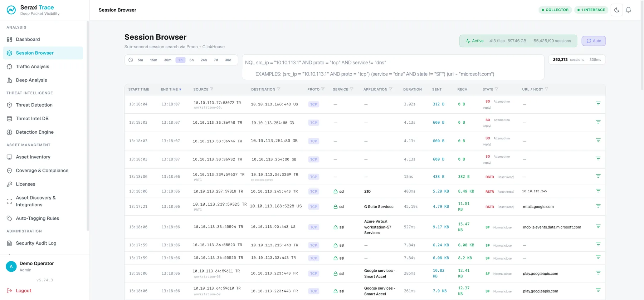Click TCP badge in 10.10.113.77:58072 row
This screenshot has width=644, height=300.
point(314,104)
